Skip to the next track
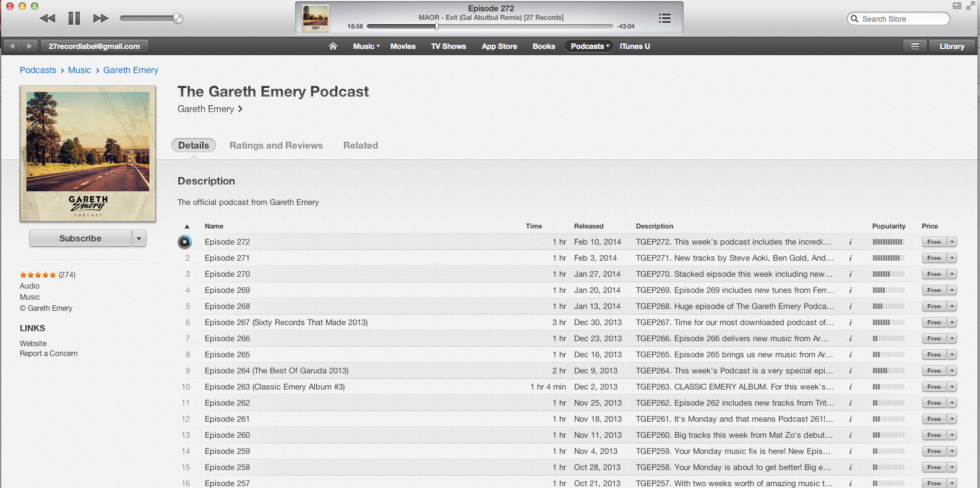 [x=100, y=19]
